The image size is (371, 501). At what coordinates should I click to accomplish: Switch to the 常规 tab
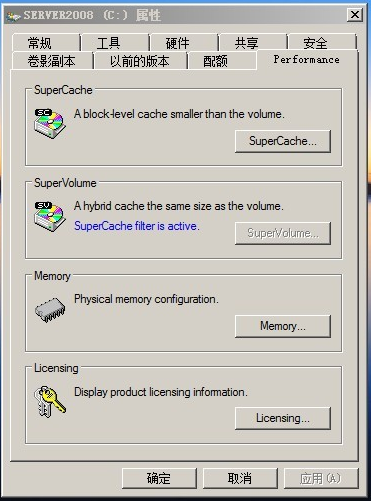(x=46, y=43)
